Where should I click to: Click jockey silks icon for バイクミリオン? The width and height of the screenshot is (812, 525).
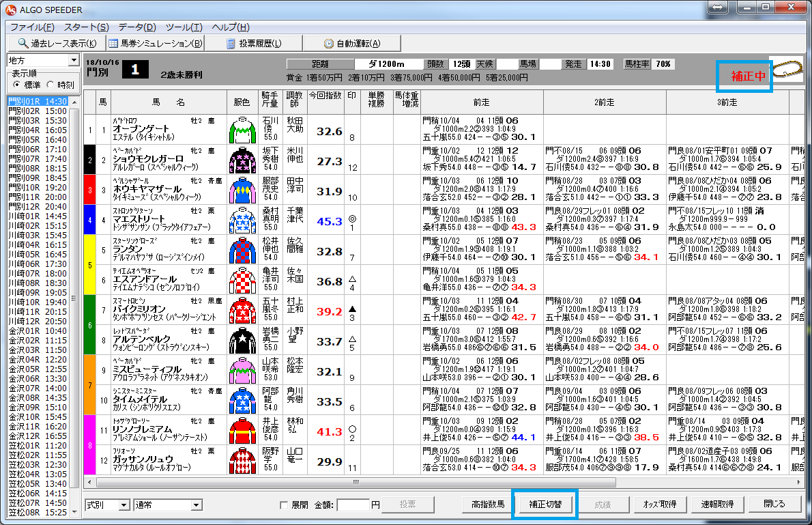coord(242,311)
